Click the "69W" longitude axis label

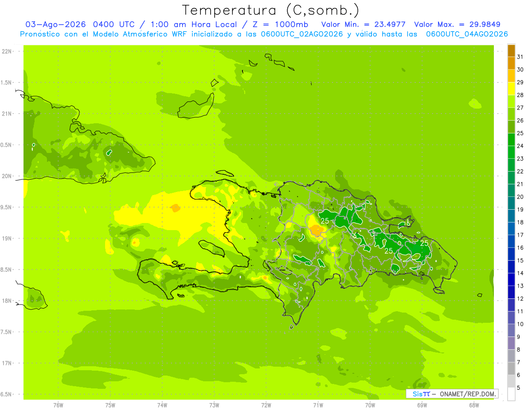422,405
